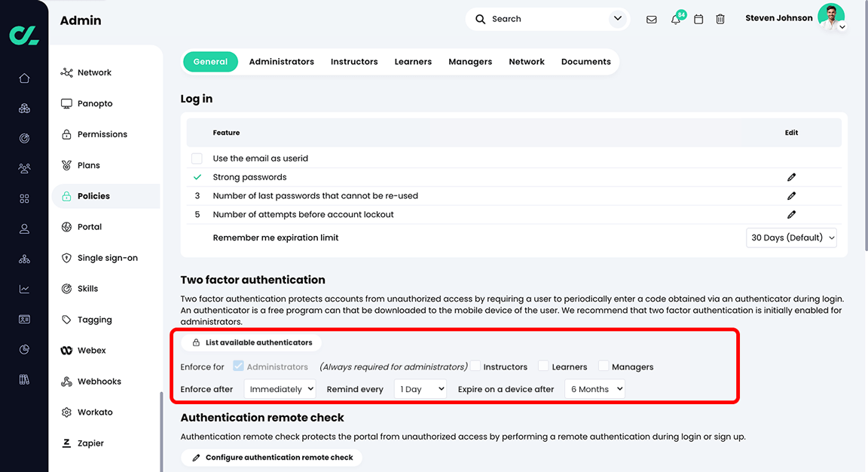Open the groups icon in the left rail

24,109
